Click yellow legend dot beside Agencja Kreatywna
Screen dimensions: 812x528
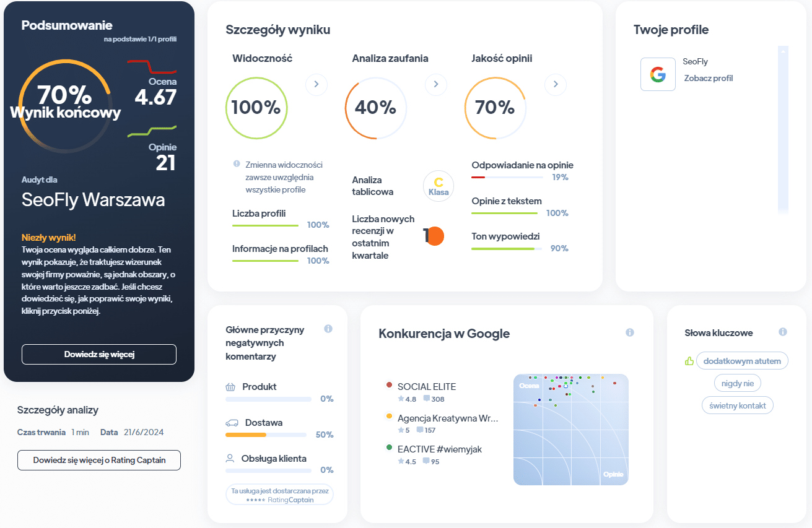(x=389, y=416)
